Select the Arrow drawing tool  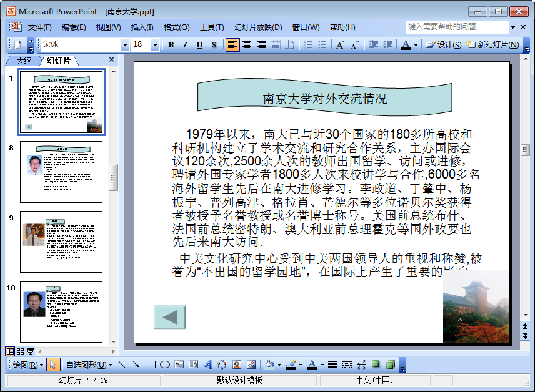pos(136,365)
